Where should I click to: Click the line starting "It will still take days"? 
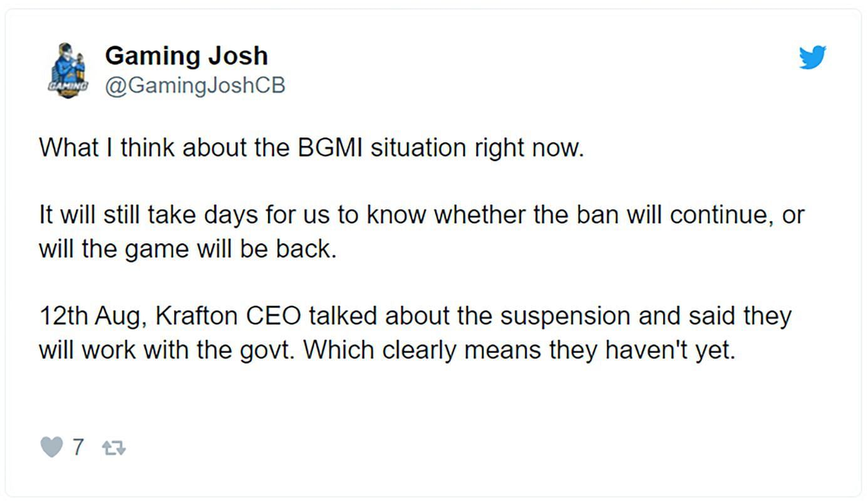click(421, 215)
